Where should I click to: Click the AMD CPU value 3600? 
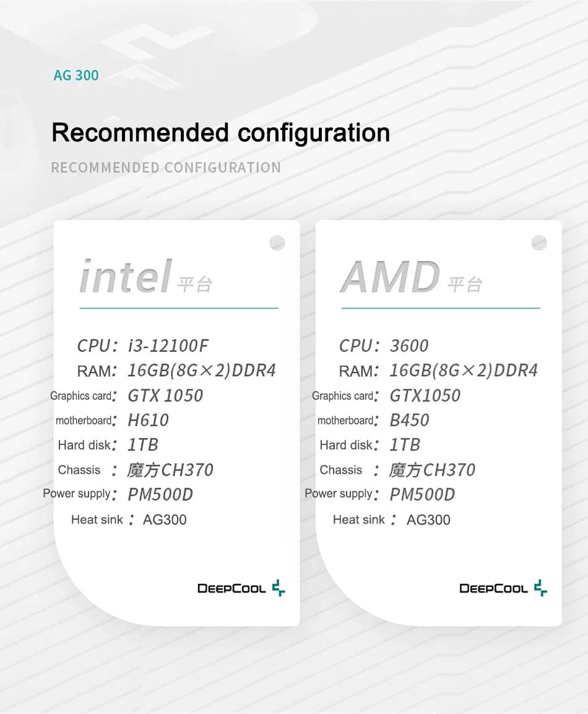[x=409, y=346]
